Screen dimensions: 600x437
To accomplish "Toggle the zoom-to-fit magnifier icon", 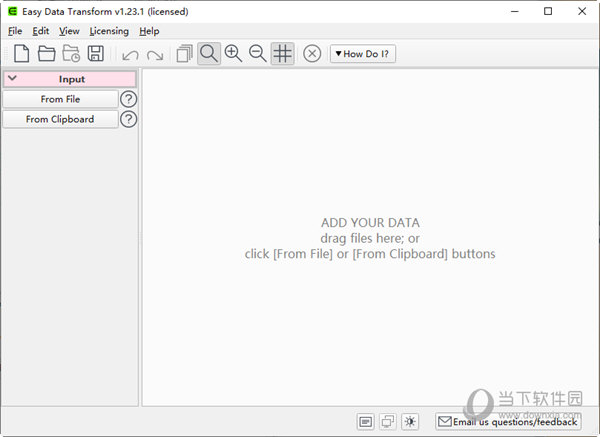I will (209, 53).
